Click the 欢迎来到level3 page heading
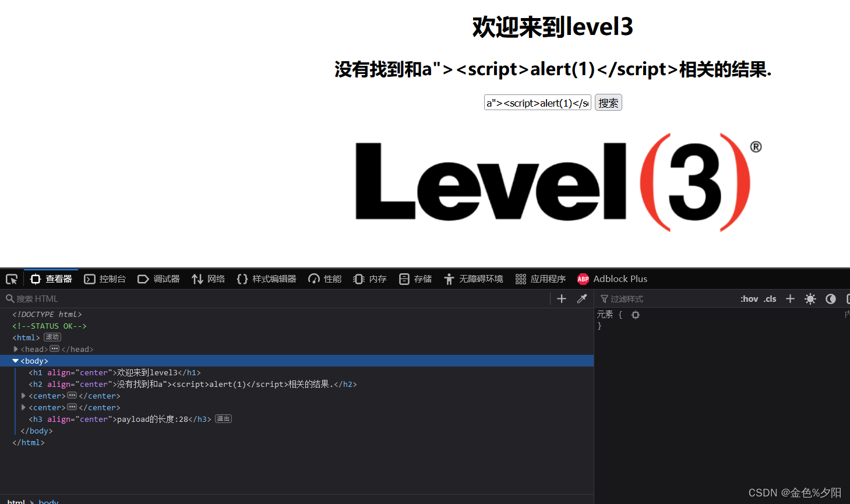The image size is (850, 504). click(x=552, y=27)
